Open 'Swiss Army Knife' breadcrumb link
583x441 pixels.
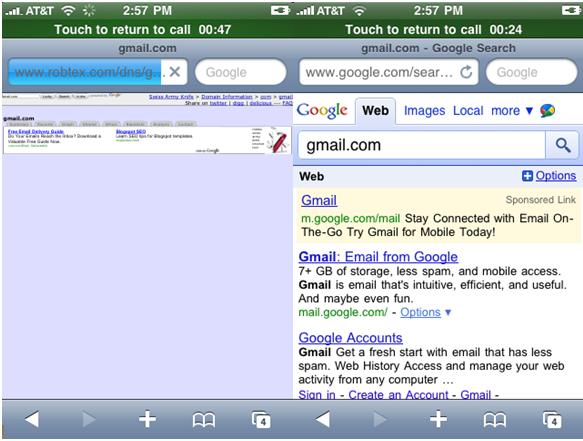[x=171, y=97]
